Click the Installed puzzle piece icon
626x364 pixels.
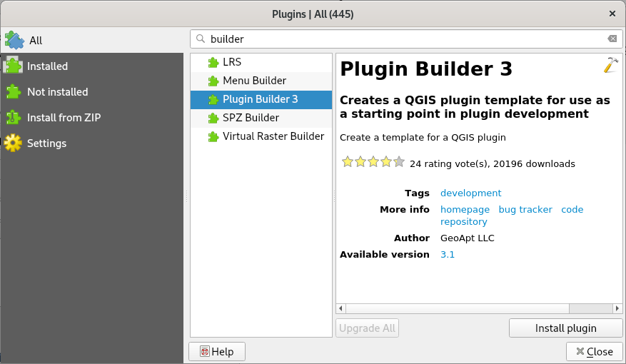click(x=13, y=66)
